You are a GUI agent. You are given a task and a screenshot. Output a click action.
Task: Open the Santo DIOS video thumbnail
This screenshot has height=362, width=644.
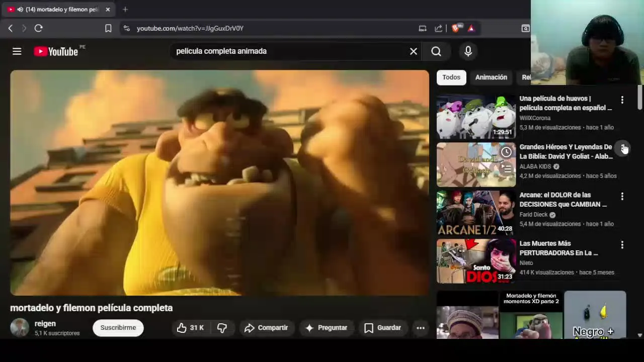pos(476,261)
